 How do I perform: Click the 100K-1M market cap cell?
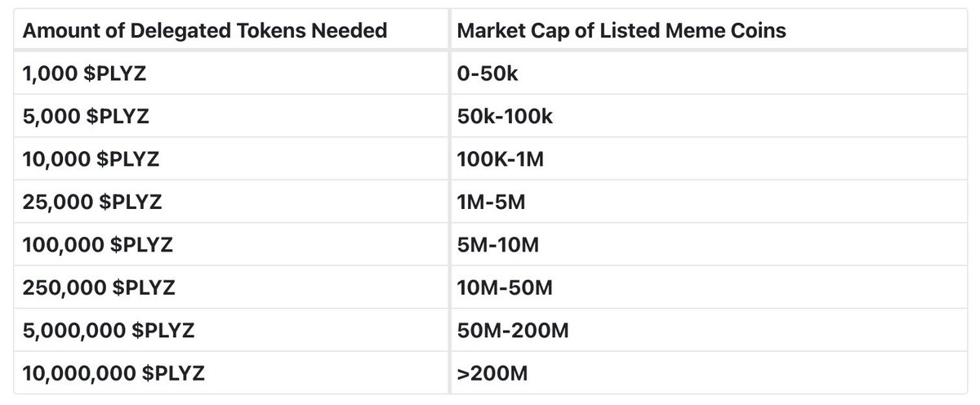708,159
